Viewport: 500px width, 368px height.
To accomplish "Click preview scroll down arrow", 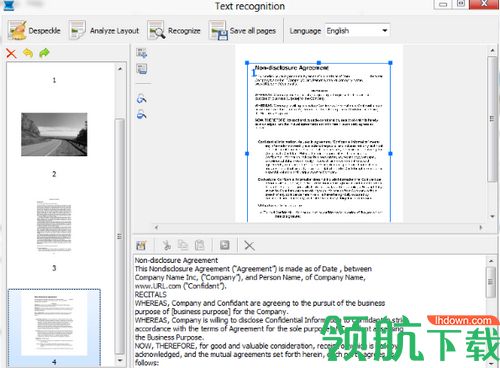I will click(492, 216).
